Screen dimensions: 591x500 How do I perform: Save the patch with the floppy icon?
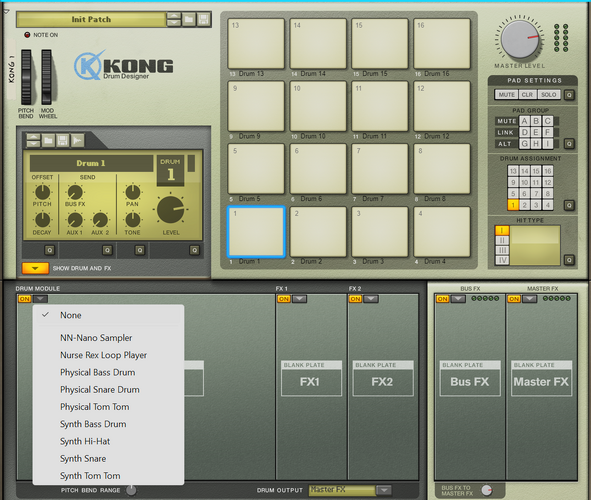point(204,19)
